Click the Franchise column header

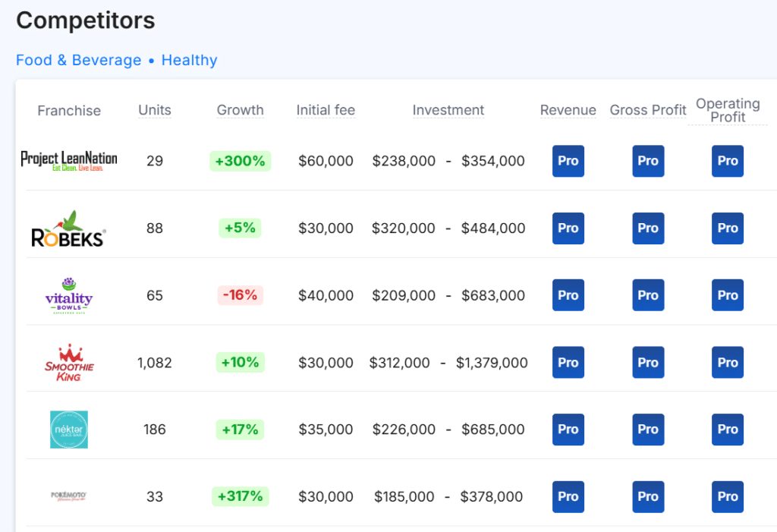(69, 111)
